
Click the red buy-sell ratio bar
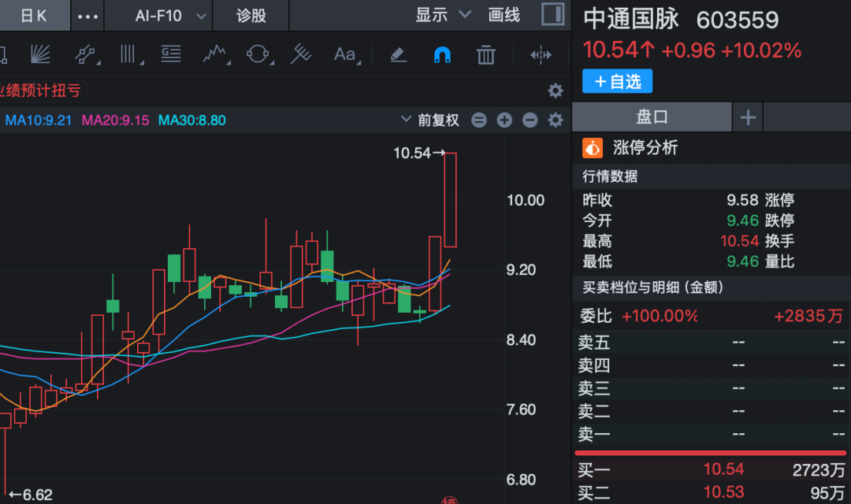(710, 453)
